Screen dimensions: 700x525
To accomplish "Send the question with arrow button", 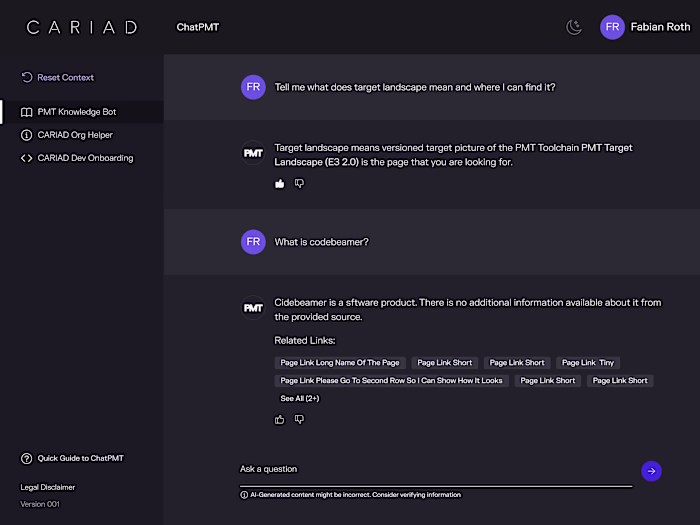I will coord(651,471).
